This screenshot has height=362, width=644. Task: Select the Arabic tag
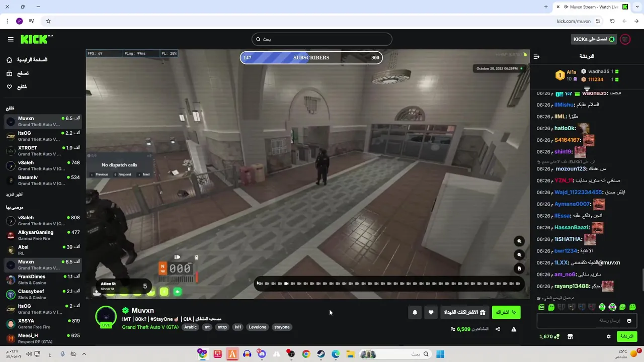click(191, 327)
